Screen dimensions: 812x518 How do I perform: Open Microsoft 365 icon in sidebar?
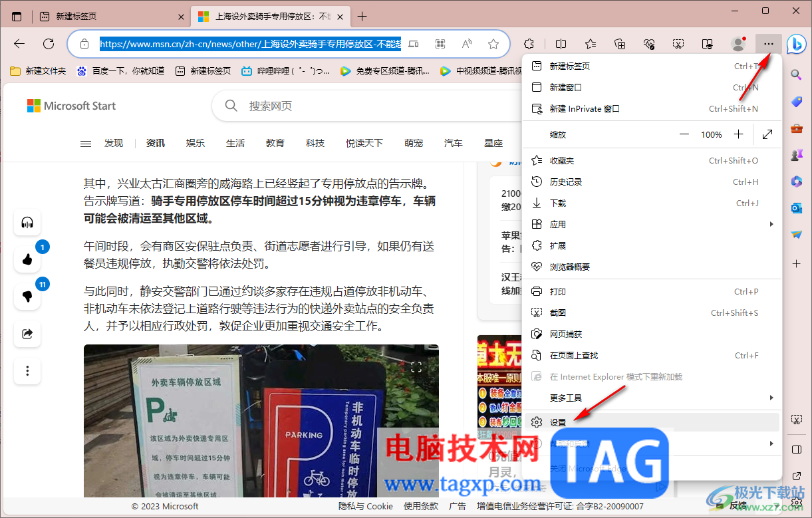(x=796, y=182)
